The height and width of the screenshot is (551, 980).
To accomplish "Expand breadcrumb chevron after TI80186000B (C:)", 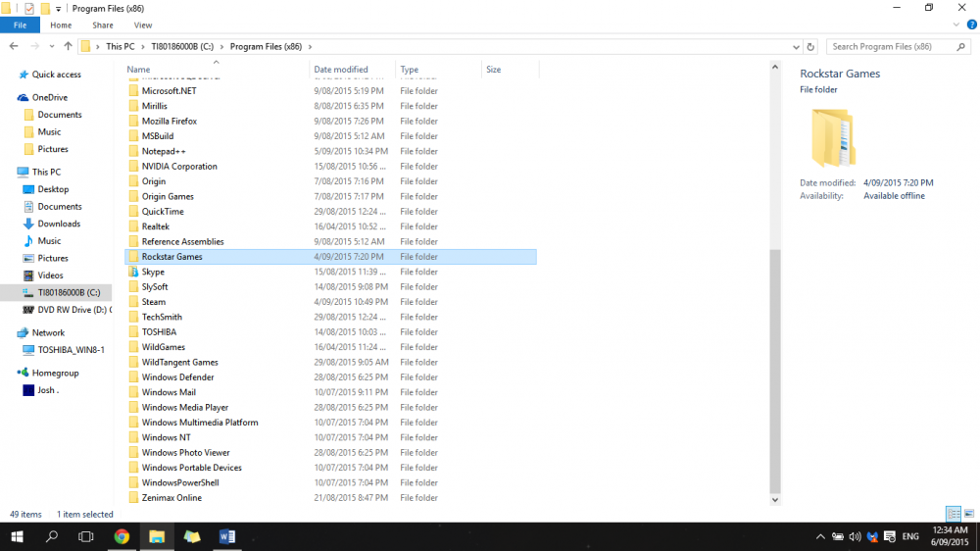I will (x=221, y=47).
